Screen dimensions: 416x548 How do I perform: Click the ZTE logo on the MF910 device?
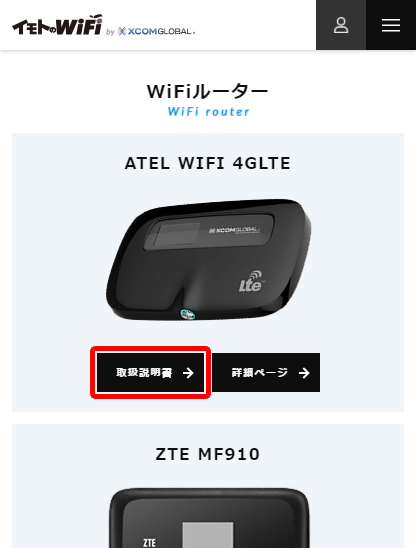point(150,542)
